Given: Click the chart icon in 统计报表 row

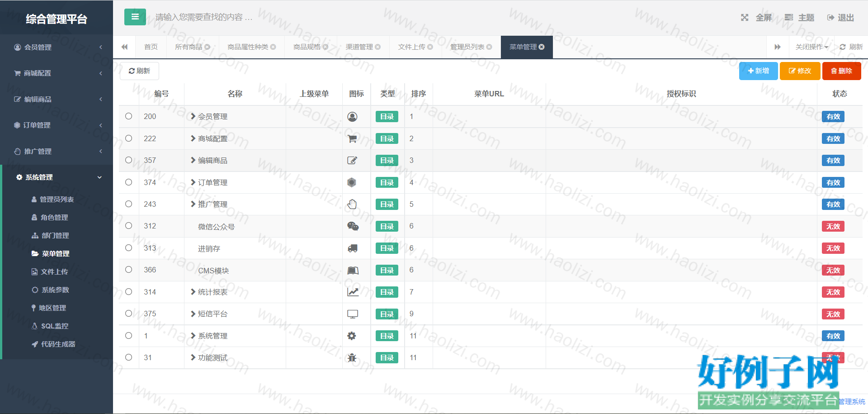Looking at the screenshot, I should pos(353,292).
